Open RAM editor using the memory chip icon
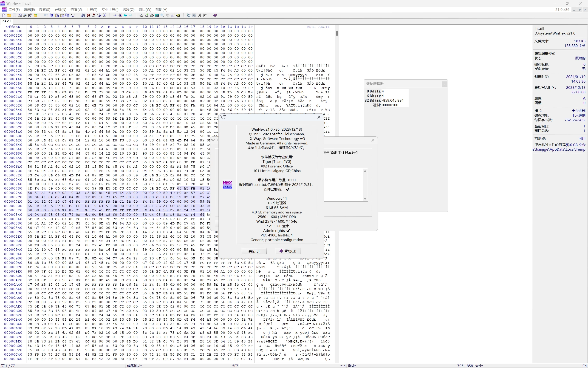Image resolution: width=588 pixels, height=368 pixels. [x=152, y=15]
